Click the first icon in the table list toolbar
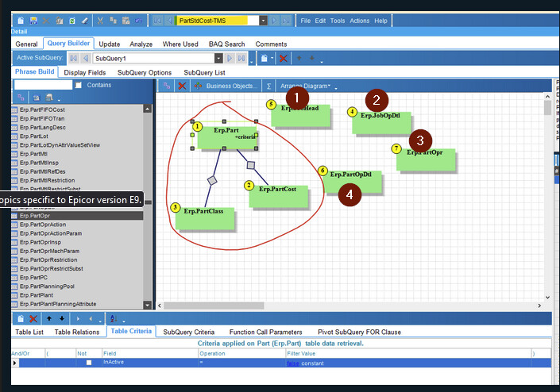The height and width of the screenshot is (392, 560). [x=21, y=98]
